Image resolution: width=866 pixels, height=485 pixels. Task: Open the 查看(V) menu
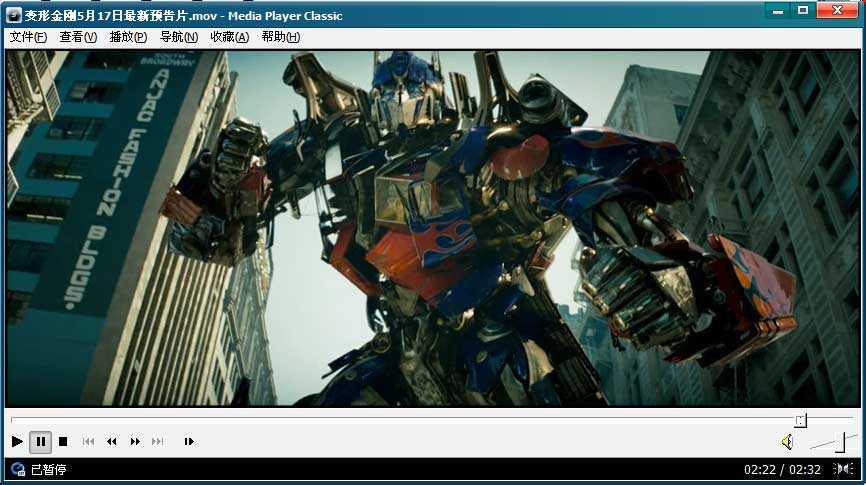tap(78, 37)
